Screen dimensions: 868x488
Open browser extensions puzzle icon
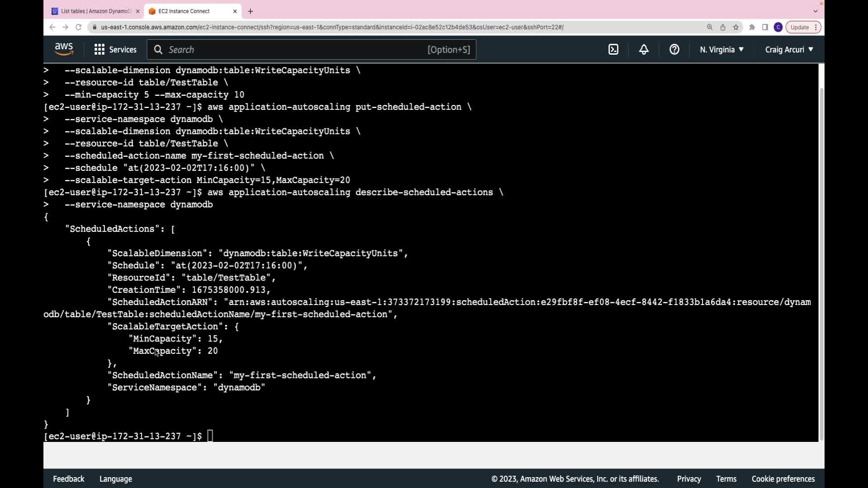pyautogui.click(x=752, y=27)
